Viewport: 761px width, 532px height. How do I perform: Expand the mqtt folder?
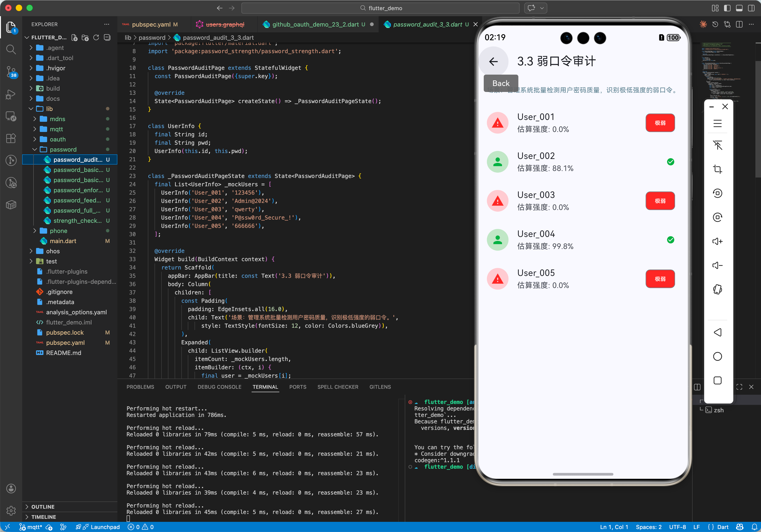(x=56, y=129)
